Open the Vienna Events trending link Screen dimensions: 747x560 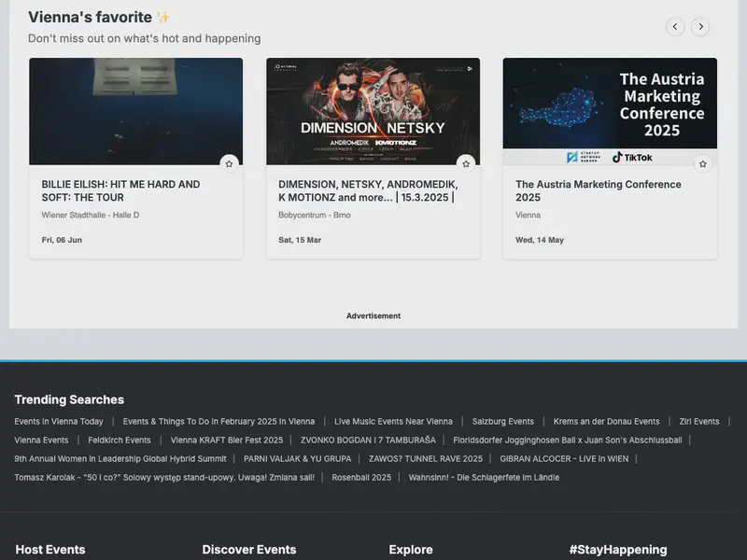(41, 440)
